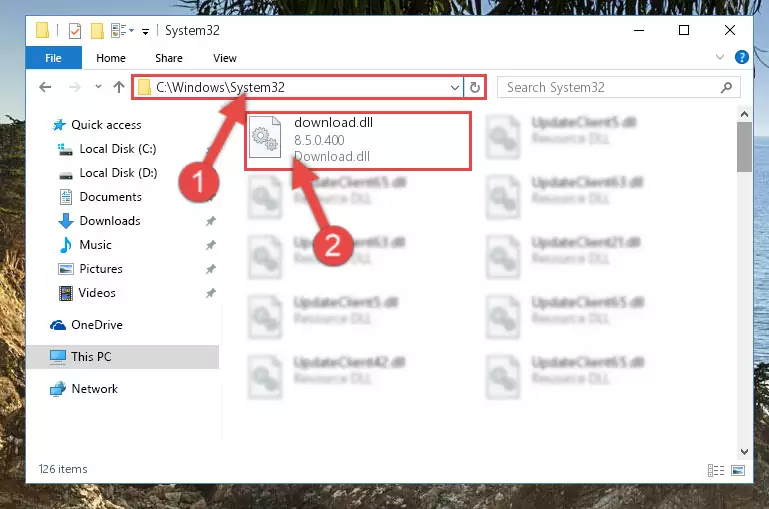Go back with the Back arrow

pyautogui.click(x=45, y=87)
